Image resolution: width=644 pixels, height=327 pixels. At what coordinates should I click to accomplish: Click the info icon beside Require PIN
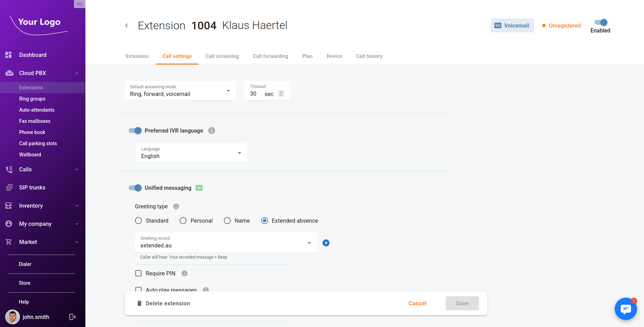pyautogui.click(x=184, y=273)
